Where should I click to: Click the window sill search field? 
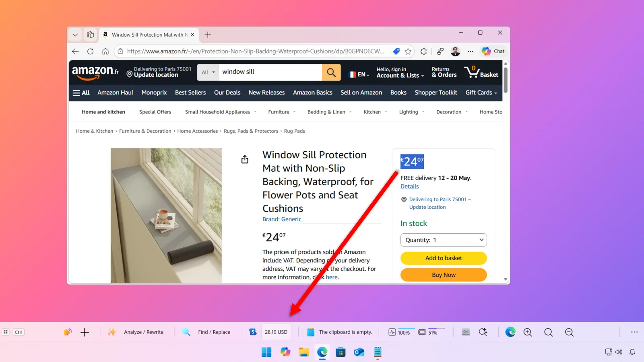click(x=270, y=72)
